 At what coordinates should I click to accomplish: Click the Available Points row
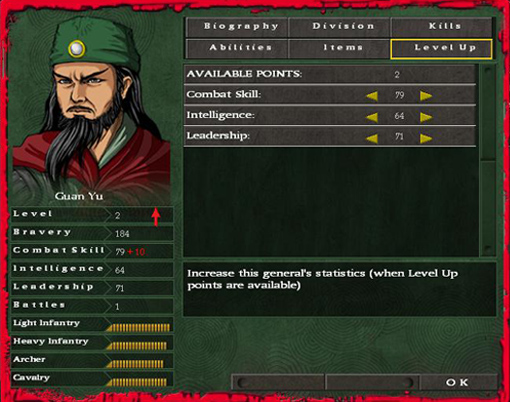coord(330,74)
